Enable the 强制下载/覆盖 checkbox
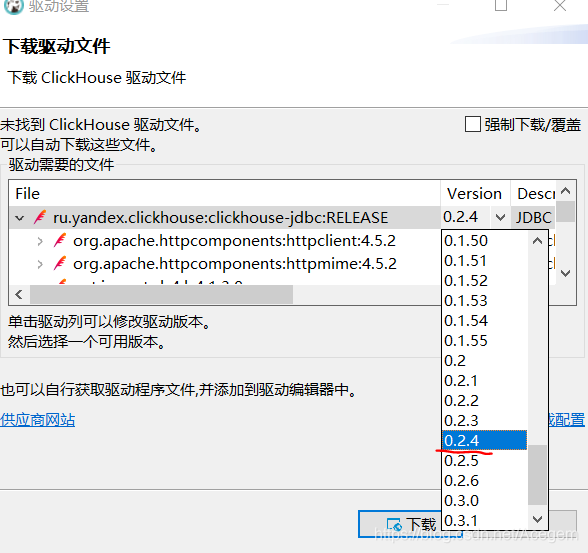This screenshot has height=553, width=588. click(472, 124)
